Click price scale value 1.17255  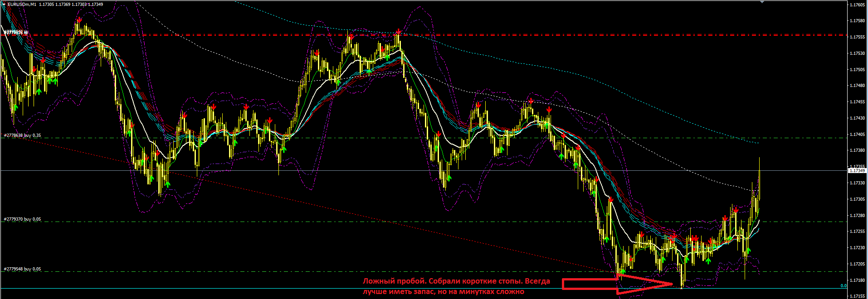(858, 231)
